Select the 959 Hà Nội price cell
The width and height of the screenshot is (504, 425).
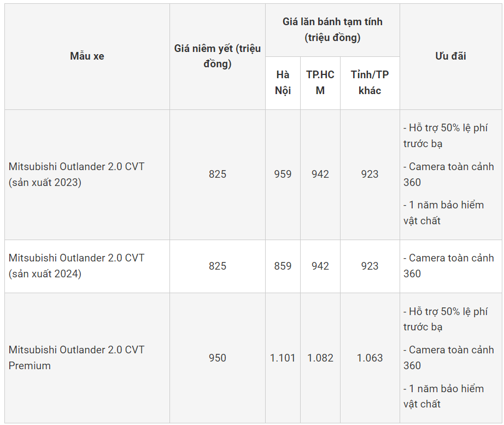coord(283,174)
